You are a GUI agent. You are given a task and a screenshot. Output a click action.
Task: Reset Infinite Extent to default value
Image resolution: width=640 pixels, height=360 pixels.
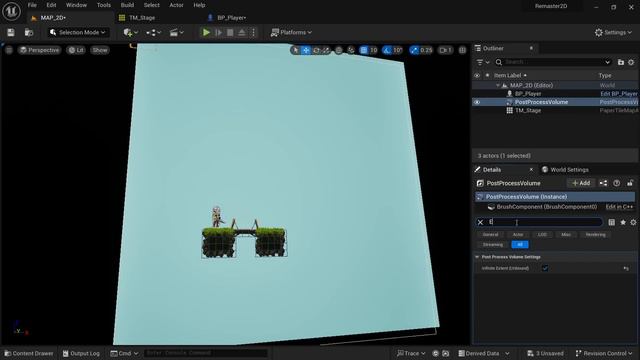click(x=626, y=268)
